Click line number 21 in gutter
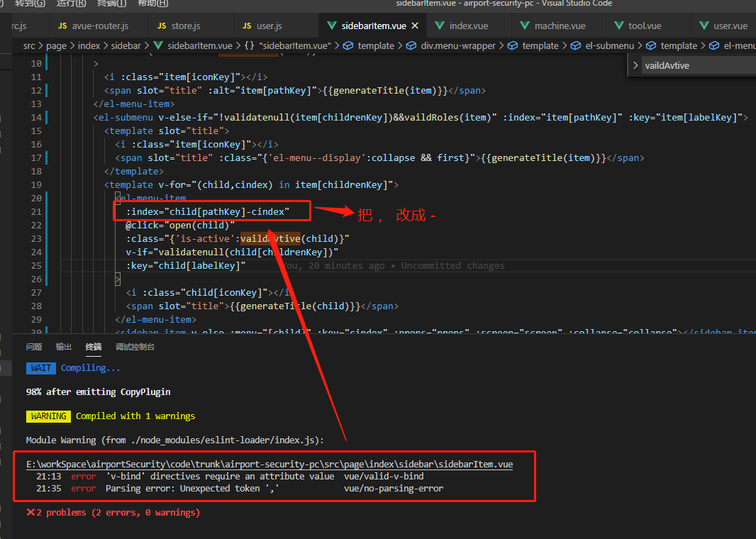 point(36,211)
